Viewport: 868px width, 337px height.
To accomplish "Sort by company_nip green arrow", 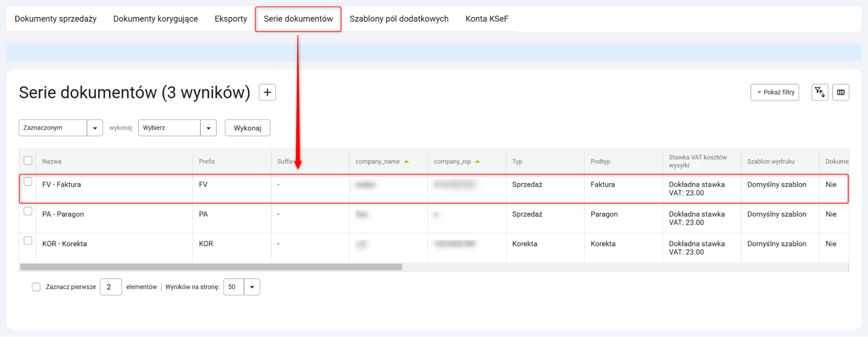I will (477, 162).
